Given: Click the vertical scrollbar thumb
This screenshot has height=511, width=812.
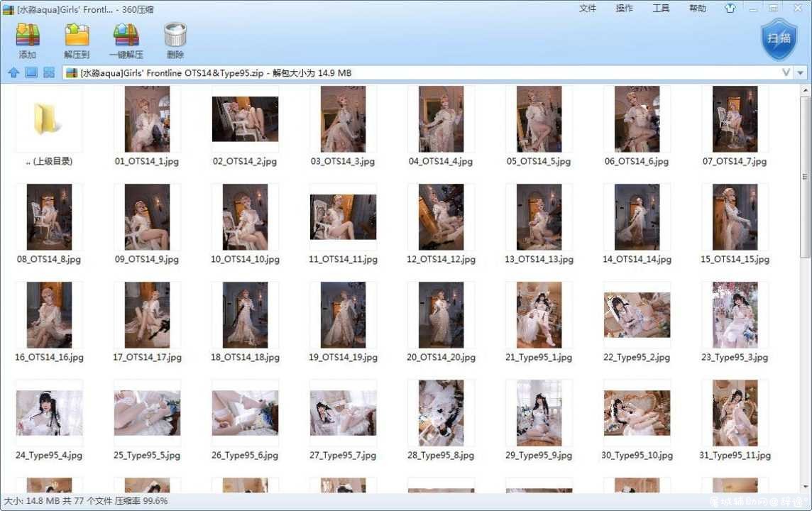Looking at the screenshot, I should [805, 176].
